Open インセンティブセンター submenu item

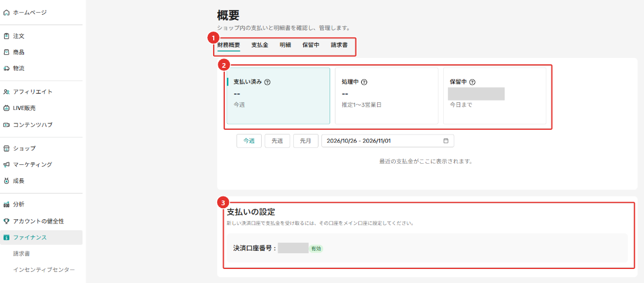click(x=44, y=270)
